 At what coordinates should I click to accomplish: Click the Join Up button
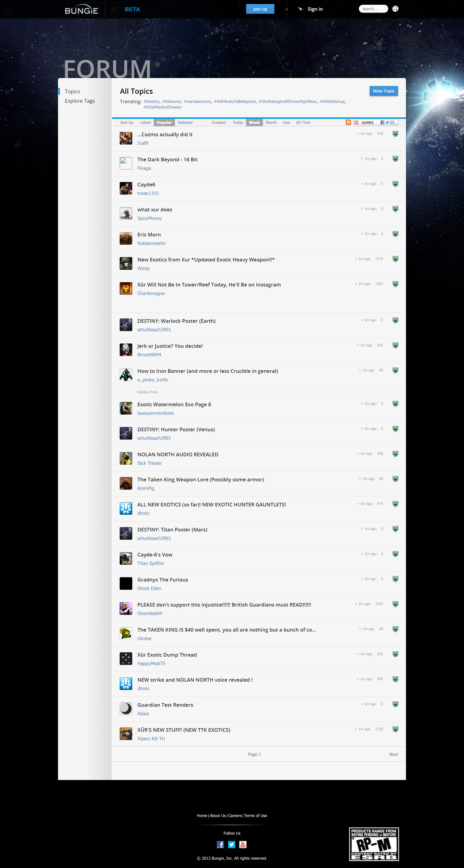click(260, 9)
